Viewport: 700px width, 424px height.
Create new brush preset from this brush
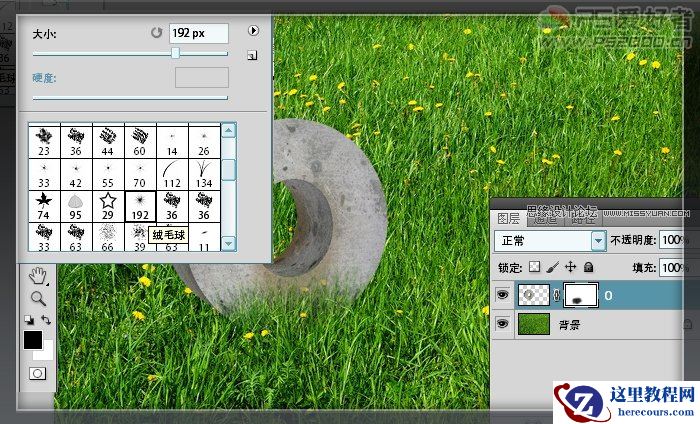[x=252, y=55]
